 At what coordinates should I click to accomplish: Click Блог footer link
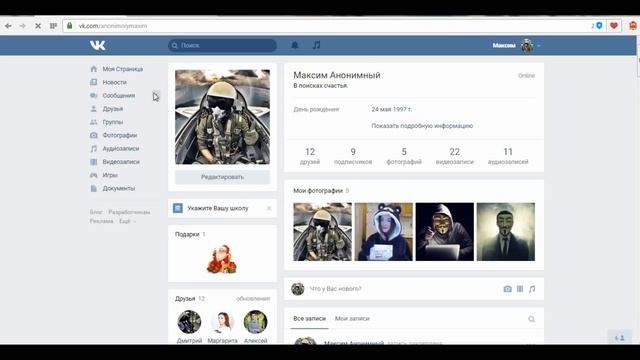pyautogui.click(x=96, y=212)
